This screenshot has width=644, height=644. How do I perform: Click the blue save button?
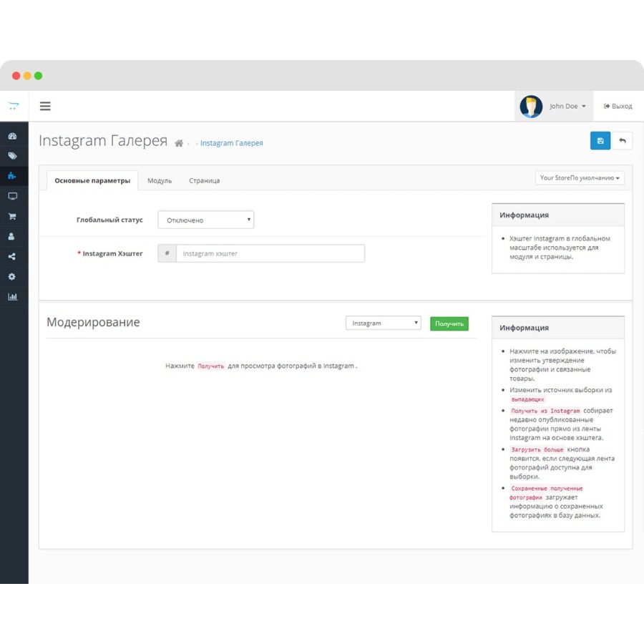point(600,141)
